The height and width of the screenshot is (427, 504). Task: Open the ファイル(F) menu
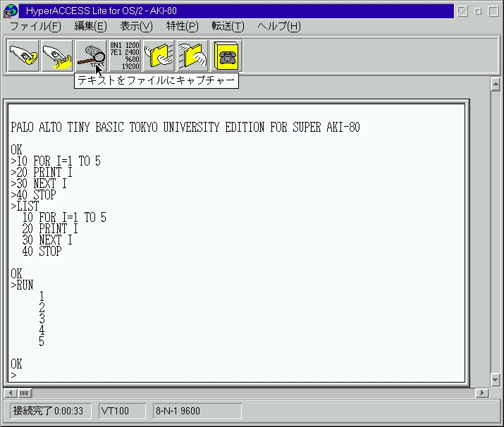click(x=35, y=26)
